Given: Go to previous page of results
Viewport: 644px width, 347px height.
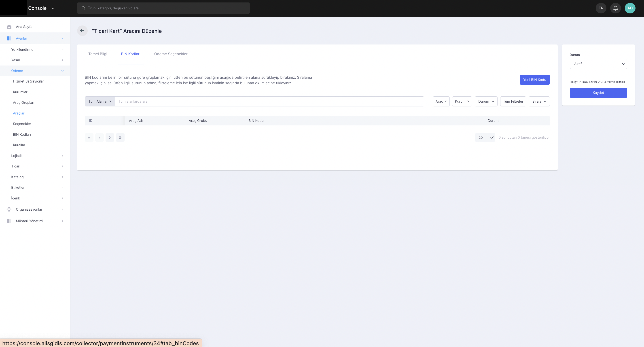Looking at the screenshot, I should (x=100, y=138).
